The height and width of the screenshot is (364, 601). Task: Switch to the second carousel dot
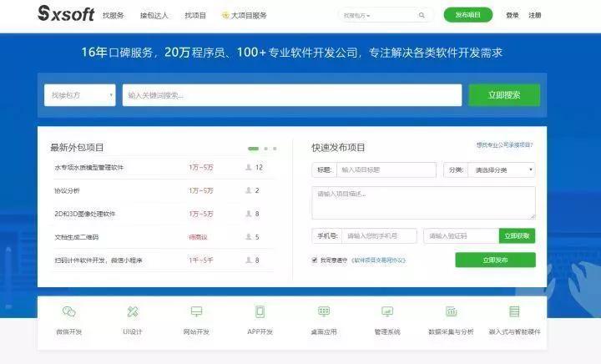[x=265, y=149]
